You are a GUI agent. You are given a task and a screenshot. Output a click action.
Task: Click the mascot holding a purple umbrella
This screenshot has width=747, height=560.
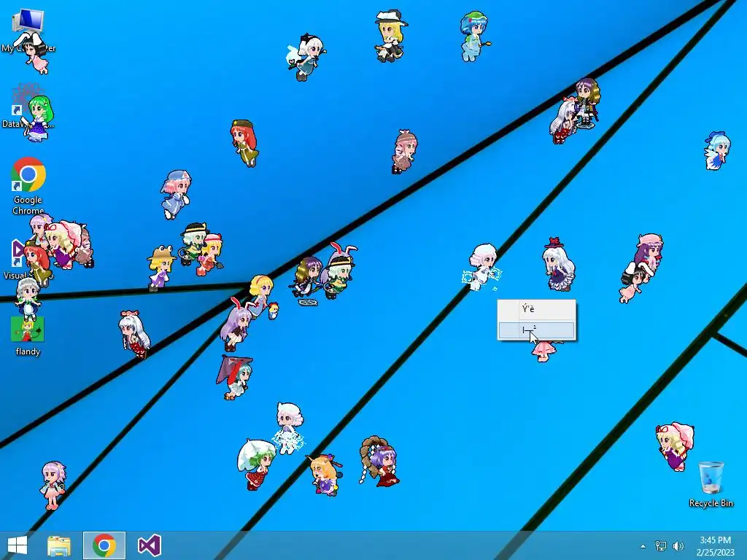coord(236,377)
